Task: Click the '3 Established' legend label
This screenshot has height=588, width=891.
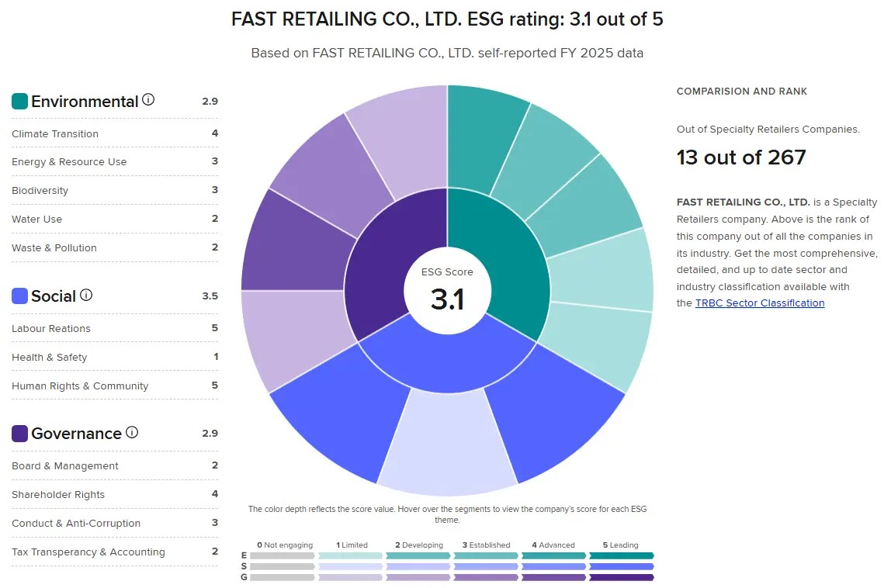Action: [x=486, y=545]
